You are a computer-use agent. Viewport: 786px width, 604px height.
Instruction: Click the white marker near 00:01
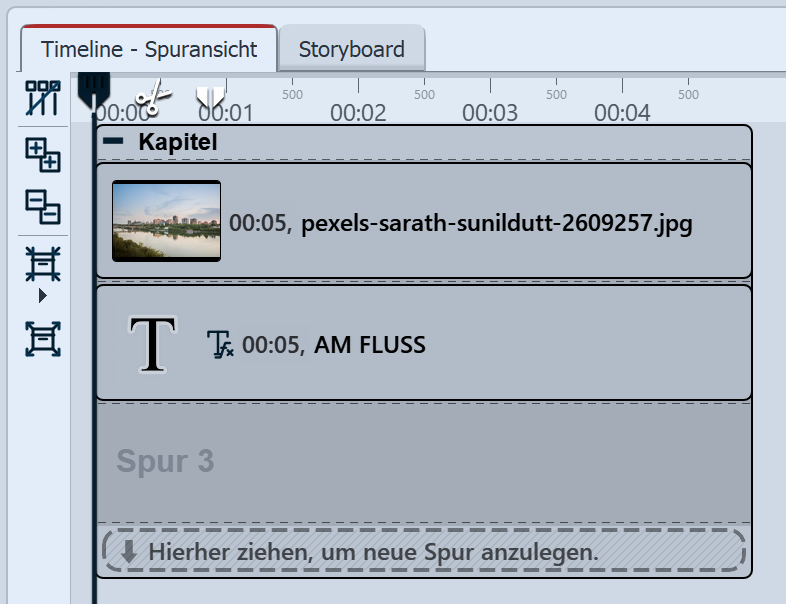point(210,96)
